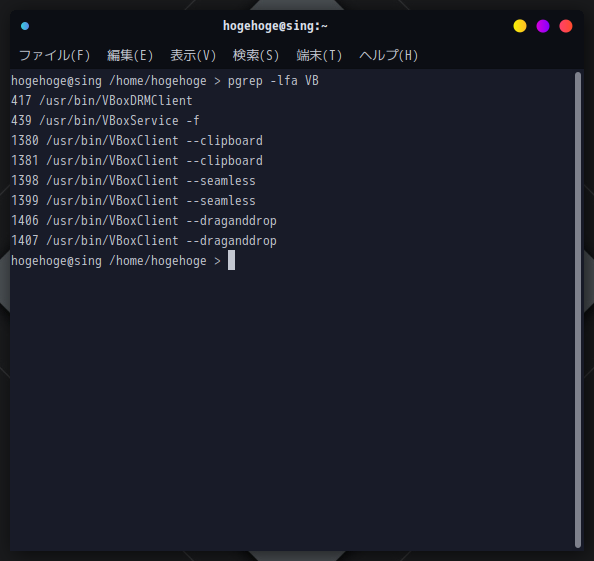The width and height of the screenshot is (594, 561).
Task: Click the line 1399 VBoxClient --seamless
Action: coord(133,201)
